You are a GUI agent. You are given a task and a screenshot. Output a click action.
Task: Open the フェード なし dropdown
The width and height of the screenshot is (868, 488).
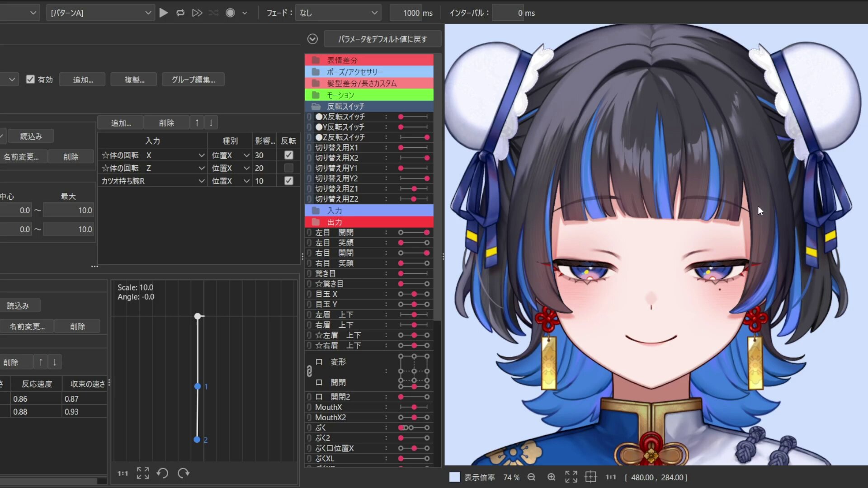pyautogui.click(x=338, y=13)
